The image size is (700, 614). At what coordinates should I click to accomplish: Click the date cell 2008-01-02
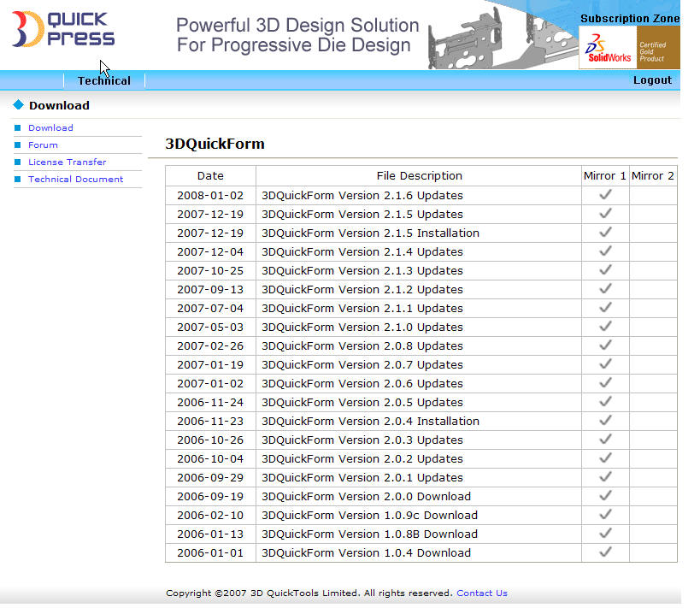click(x=210, y=196)
